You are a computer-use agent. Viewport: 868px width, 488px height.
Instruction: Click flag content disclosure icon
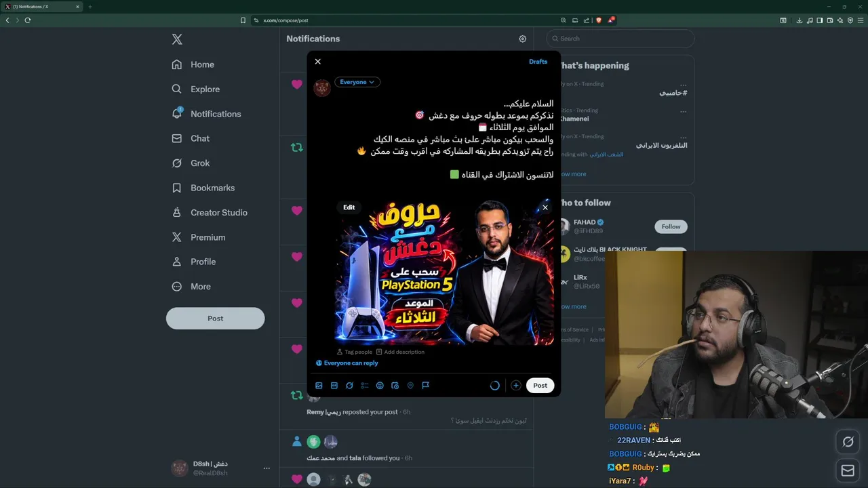(426, 386)
